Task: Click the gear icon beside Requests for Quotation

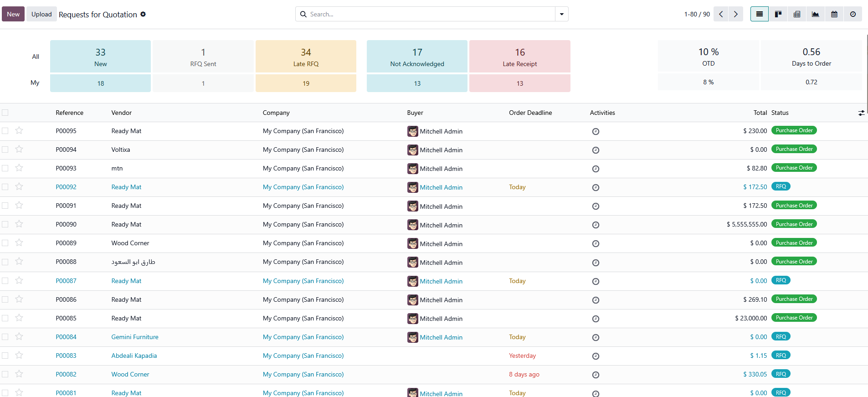Action: [x=143, y=14]
